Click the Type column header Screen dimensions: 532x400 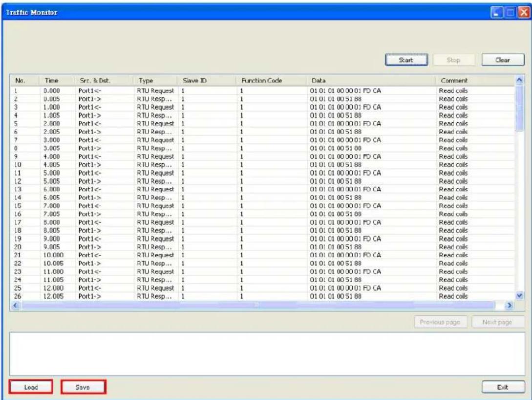155,81
